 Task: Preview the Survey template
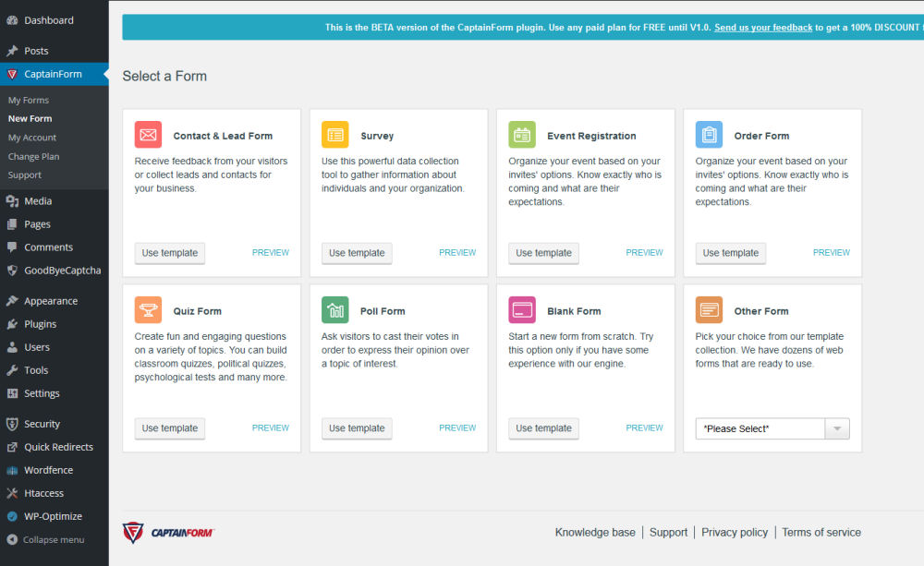tap(457, 253)
